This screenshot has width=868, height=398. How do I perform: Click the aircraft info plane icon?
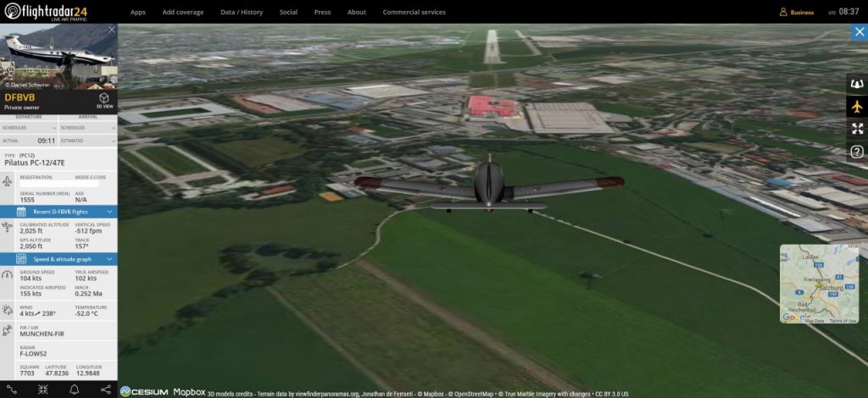(7, 180)
